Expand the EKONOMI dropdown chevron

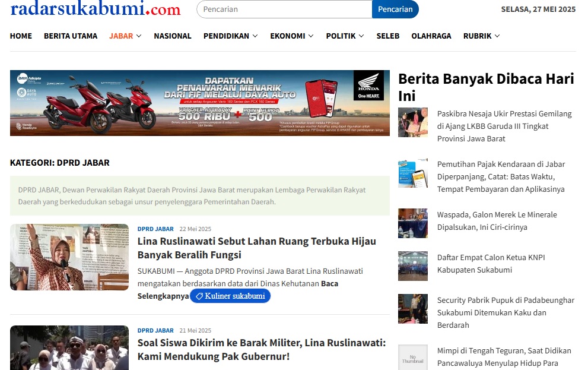pos(311,36)
